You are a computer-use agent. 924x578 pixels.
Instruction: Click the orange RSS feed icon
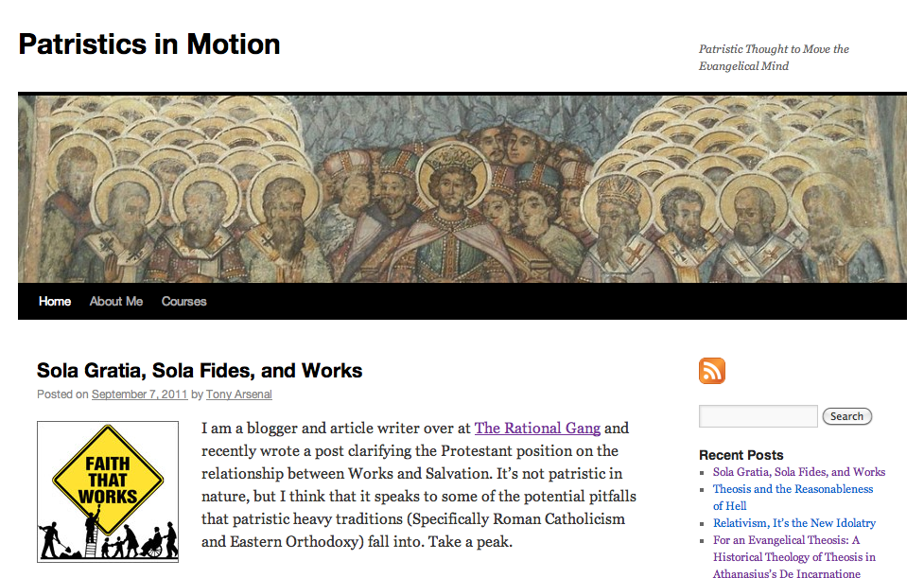(712, 371)
